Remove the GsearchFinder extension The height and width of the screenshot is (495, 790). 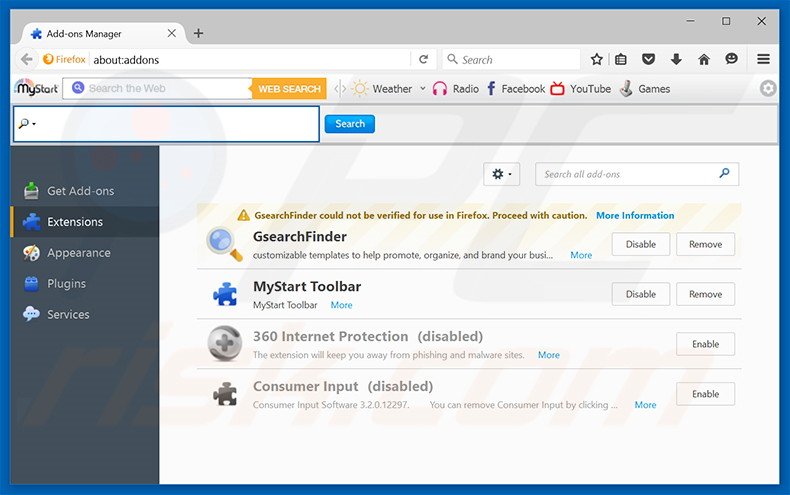[705, 244]
